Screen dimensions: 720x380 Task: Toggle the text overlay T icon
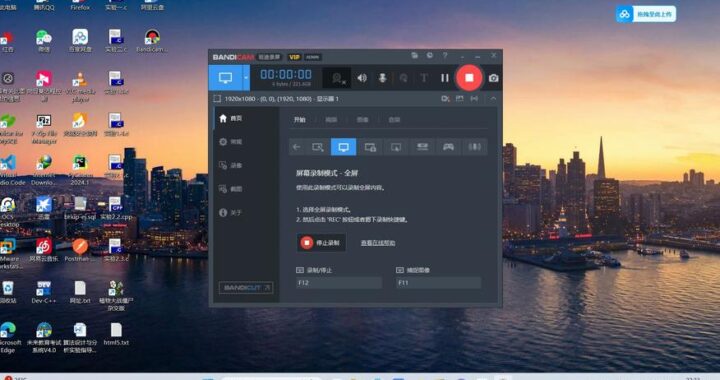[x=424, y=78]
